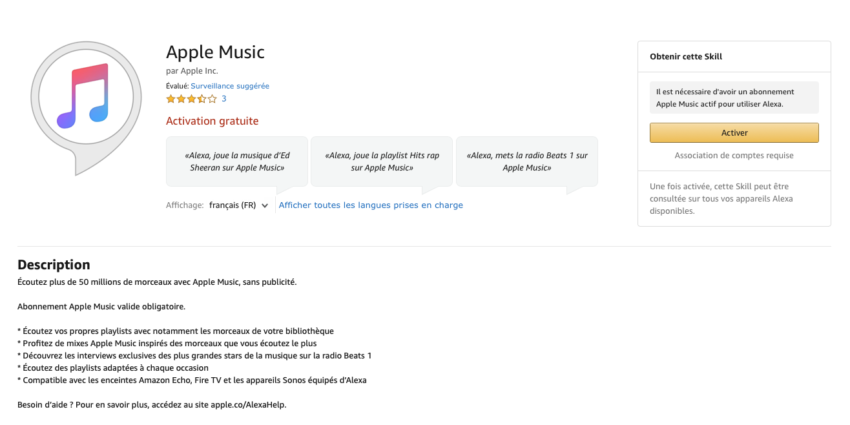Click the par Apple Inc. developer name
The height and width of the screenshot is (425, 850).
click(x=192, y=71)
